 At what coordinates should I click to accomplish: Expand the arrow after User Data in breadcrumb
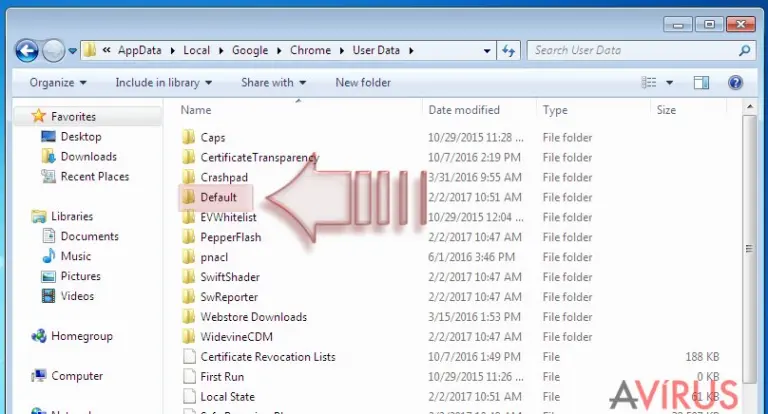411,50
